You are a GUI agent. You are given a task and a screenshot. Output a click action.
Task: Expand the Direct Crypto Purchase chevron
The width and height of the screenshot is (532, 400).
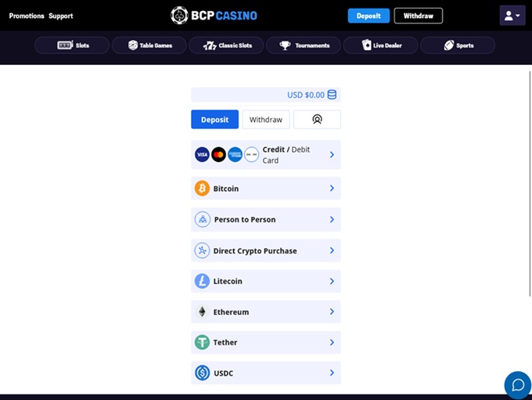pyautogui.click(x=332, y=250)
